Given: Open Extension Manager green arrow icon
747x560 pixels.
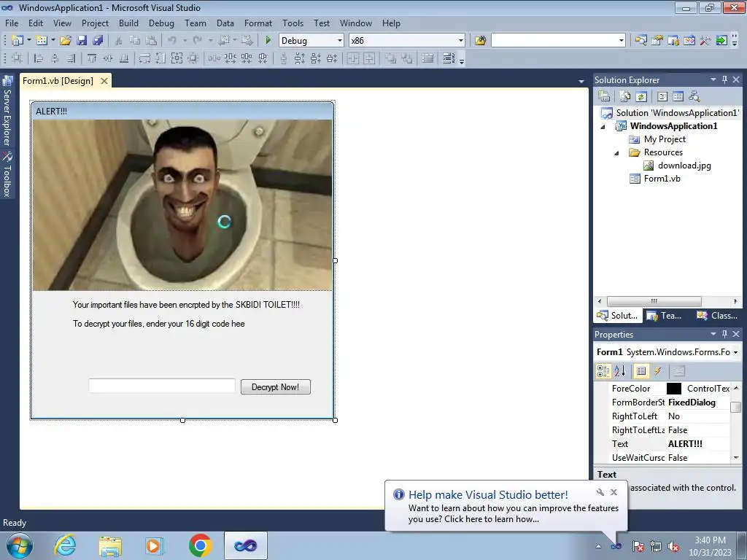Looking at the screenshot, I should tap(721, 41).
